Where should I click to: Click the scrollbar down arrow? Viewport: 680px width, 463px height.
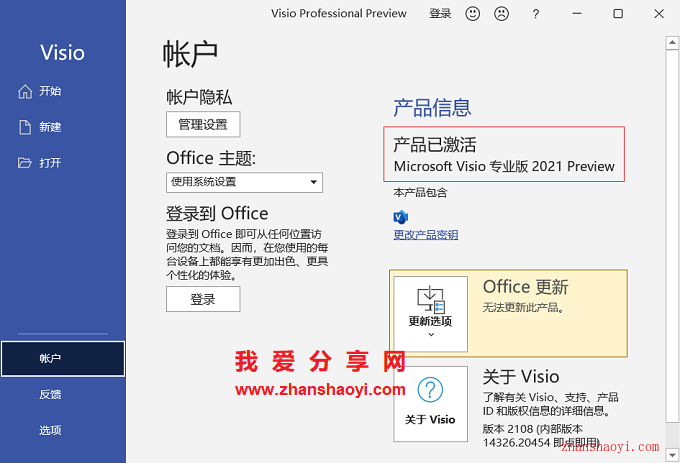pos(672,455)
